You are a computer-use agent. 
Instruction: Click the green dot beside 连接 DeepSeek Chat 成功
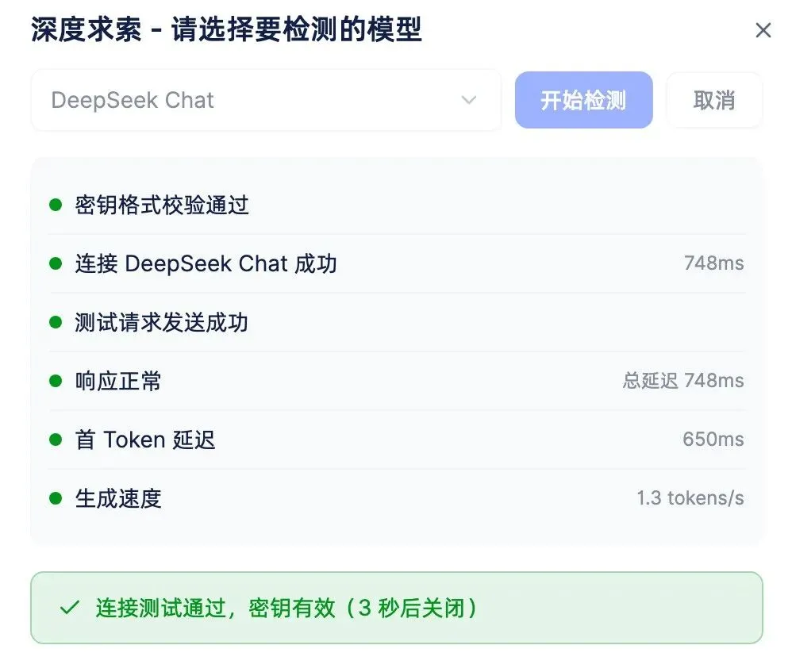coord(56,263)
